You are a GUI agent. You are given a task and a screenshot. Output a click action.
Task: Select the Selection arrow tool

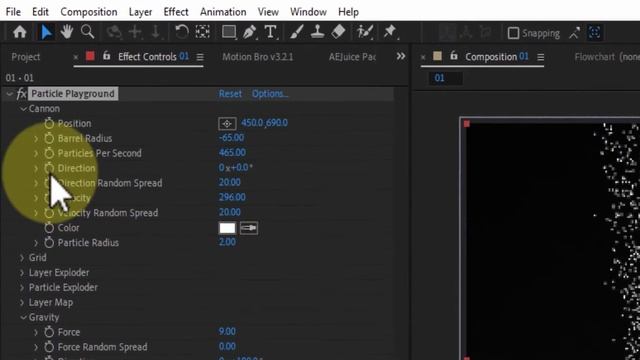(x=46, y=32)
